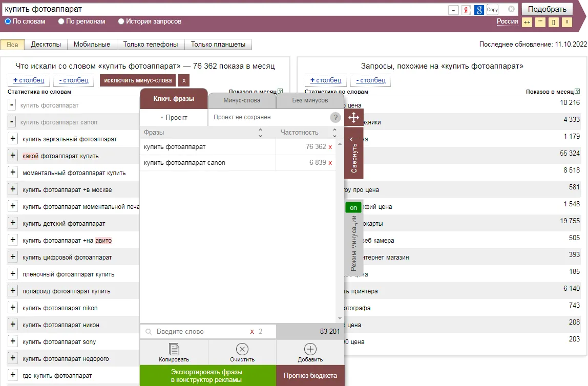This screenshot has height=386, width=588.
Task: Remove 'купить фотоаппарат' using its minus button in the left list
Action: pos(12,105)
